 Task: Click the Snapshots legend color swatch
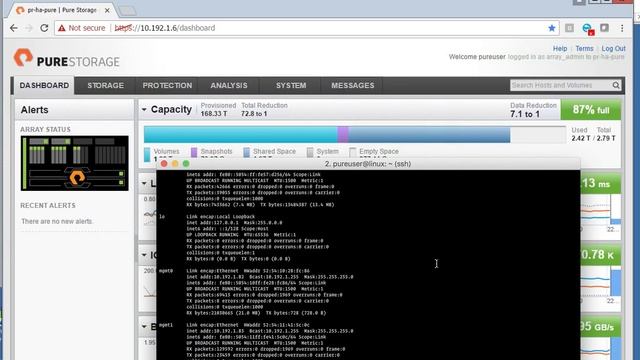pyautogui.click(x=194, y=152)
